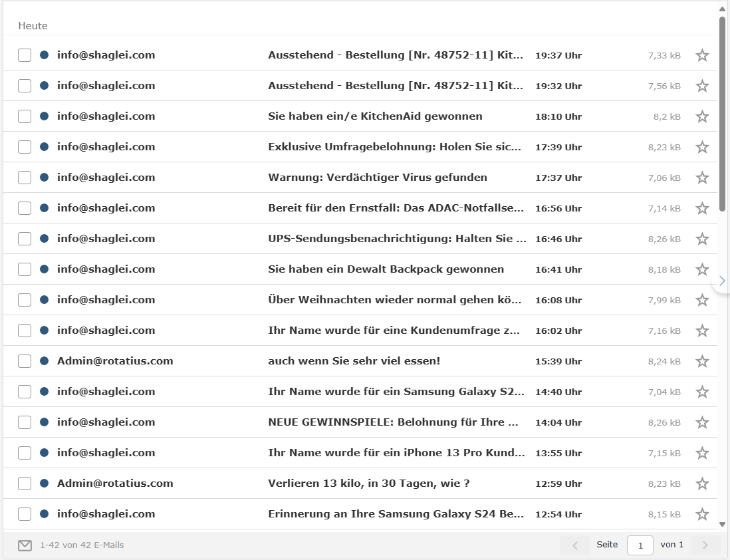The image size is (730, 560).
Task: Tick checkbox of Umfragebelohnung email
Action: (25, 147)
